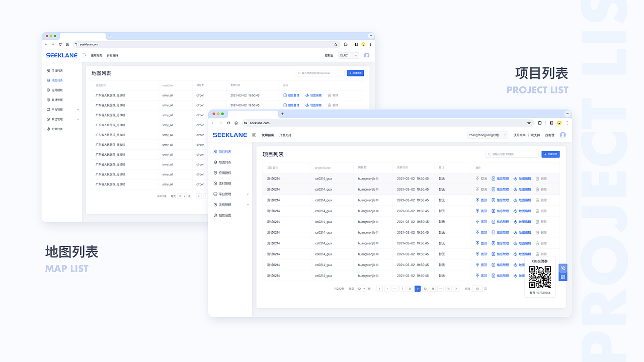The image size is (644, 362).
Task: Click home icon in front project-list window
Action: pos(236,123)
